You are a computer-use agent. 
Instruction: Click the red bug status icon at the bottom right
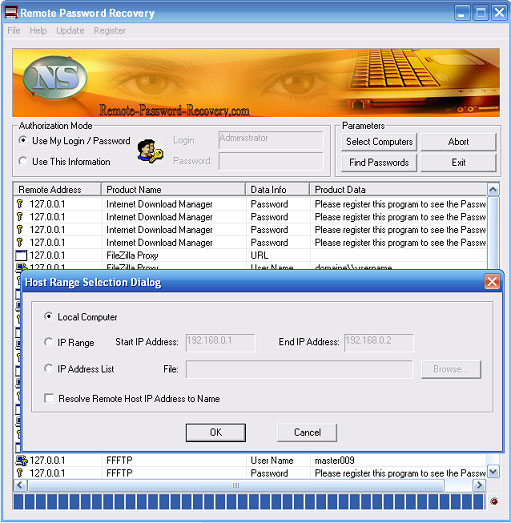(494, 501)
